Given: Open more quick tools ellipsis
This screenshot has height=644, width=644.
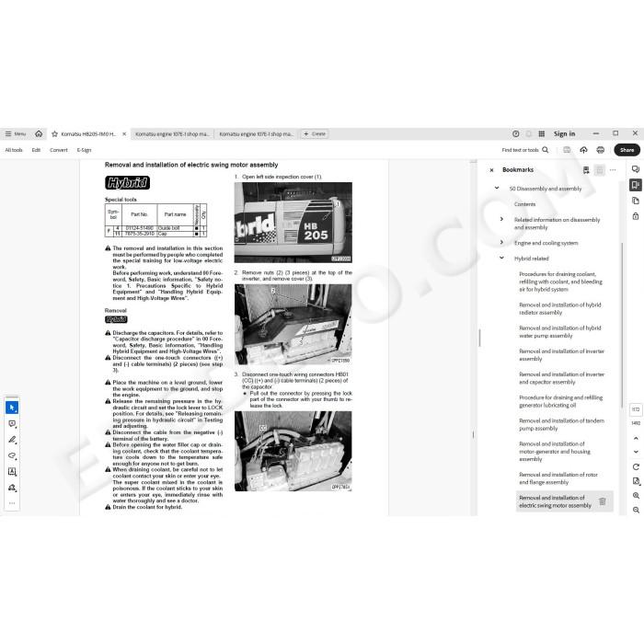Looking at the screenshot, I should tap(12, 503).
